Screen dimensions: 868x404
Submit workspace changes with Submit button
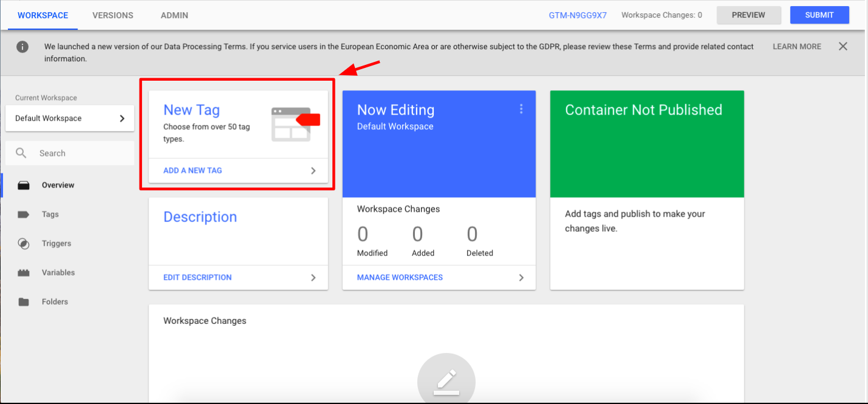click(819, 15)
